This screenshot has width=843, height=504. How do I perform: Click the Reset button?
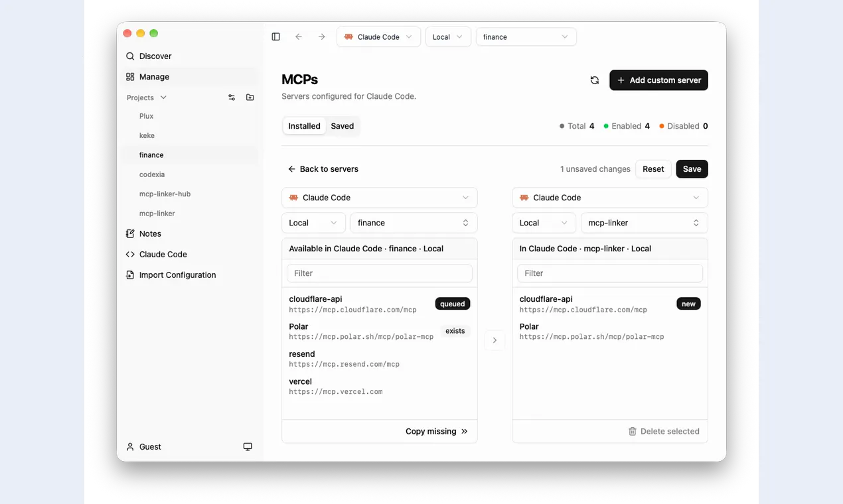pyautogui.click(x=653, y=169)
